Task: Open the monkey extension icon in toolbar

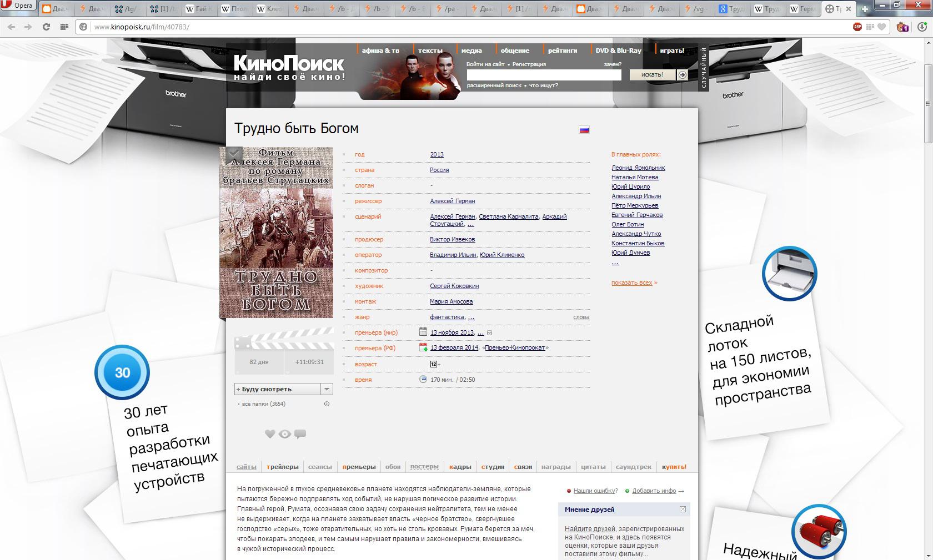Action: pyautogui.click(x=902, y=27)
